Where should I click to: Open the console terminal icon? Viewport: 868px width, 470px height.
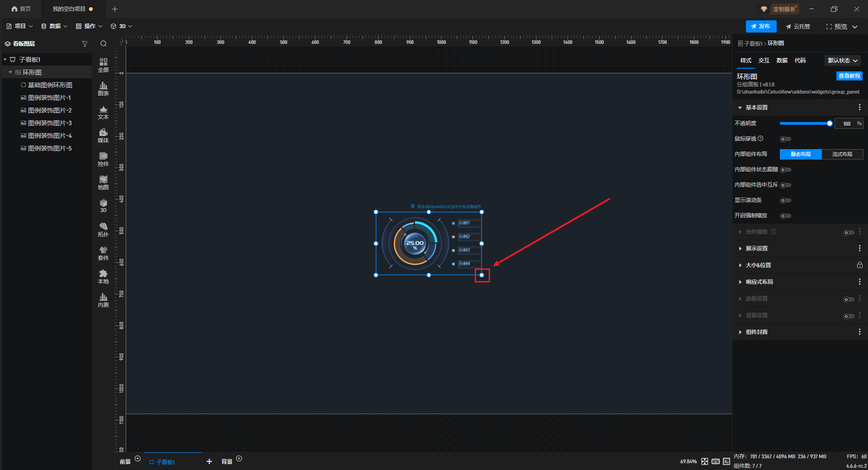pos(726,461)
